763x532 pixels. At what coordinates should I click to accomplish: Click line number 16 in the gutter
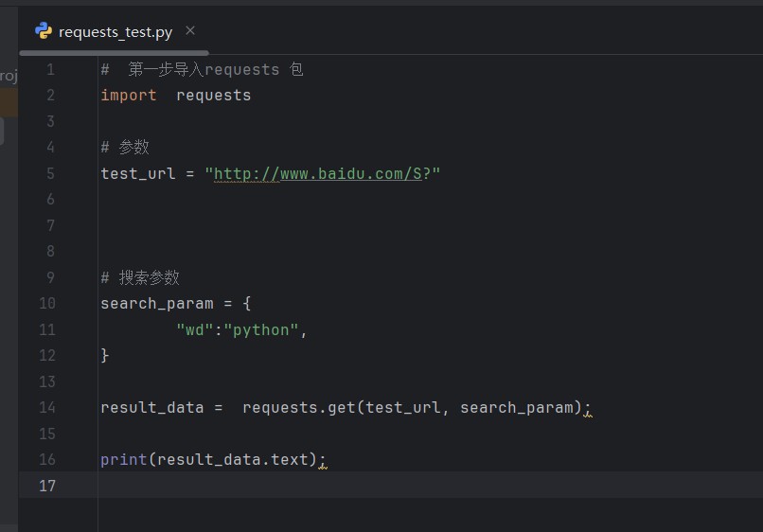tap(47, 459)
